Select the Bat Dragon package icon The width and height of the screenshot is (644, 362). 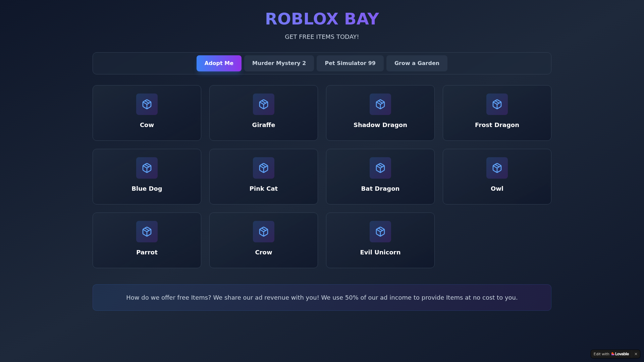pyautogui.click(x=380, y=168)
